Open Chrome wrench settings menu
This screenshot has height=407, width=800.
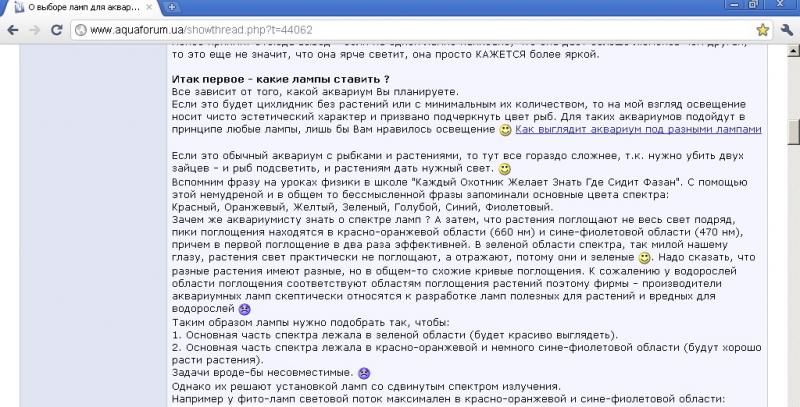coord(787,30)
